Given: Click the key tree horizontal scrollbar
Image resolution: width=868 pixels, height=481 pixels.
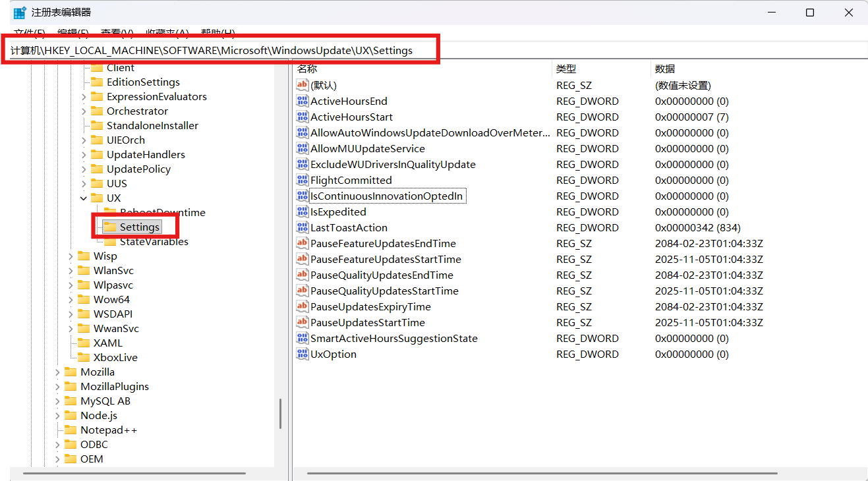Looking at the screenshot, I should [x=134, y=473].
